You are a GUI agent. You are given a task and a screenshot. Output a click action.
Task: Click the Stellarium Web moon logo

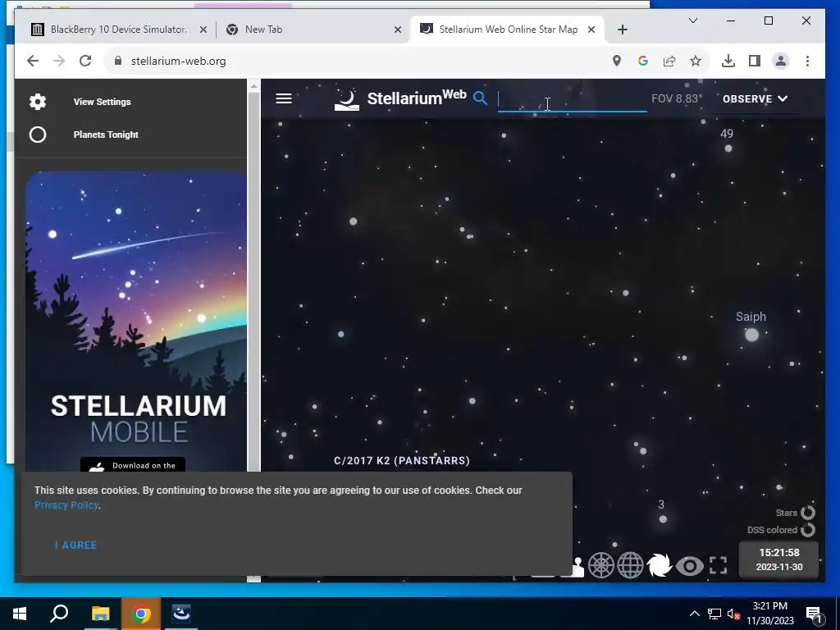coord(347,99)
